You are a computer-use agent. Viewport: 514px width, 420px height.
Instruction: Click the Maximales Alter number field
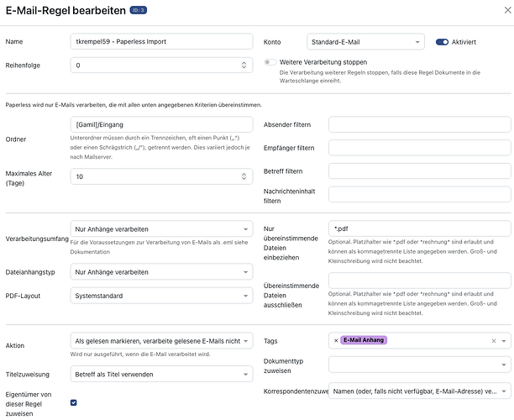[161, 176]
